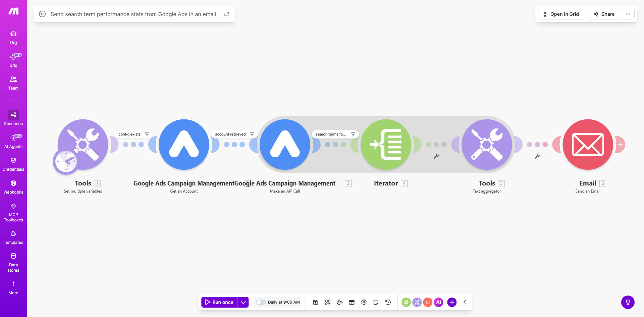Expand Run once dropdown arrow
The height and width of the screenshot is (317, 644).
[x=243, y=302]
